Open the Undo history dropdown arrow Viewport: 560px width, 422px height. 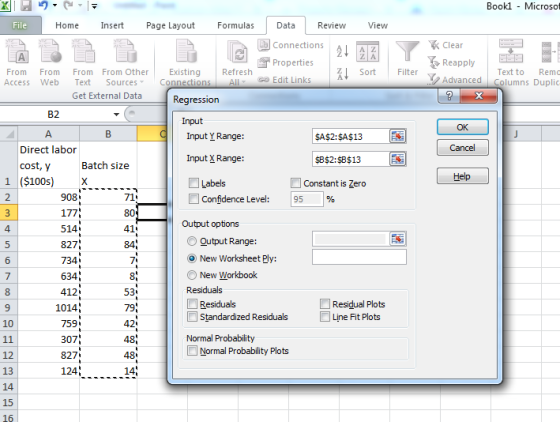click(x=55, y=5)
